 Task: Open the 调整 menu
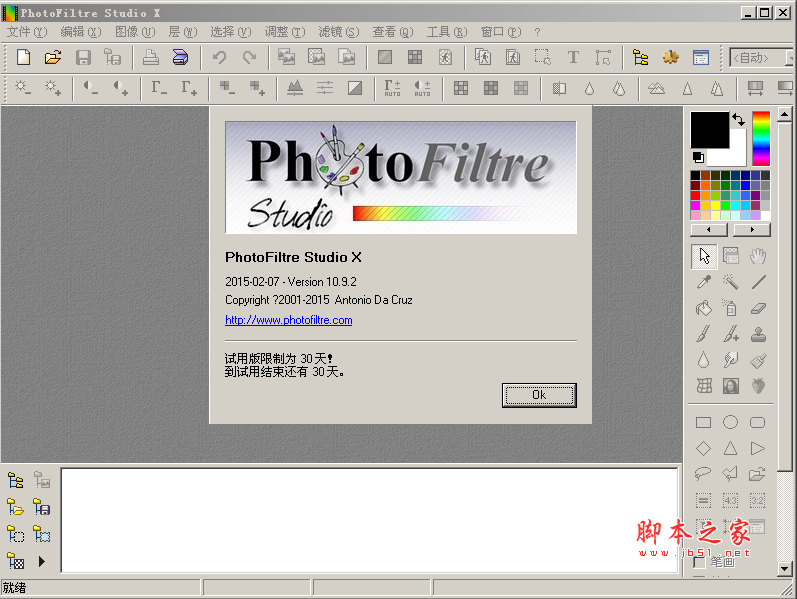285,32
